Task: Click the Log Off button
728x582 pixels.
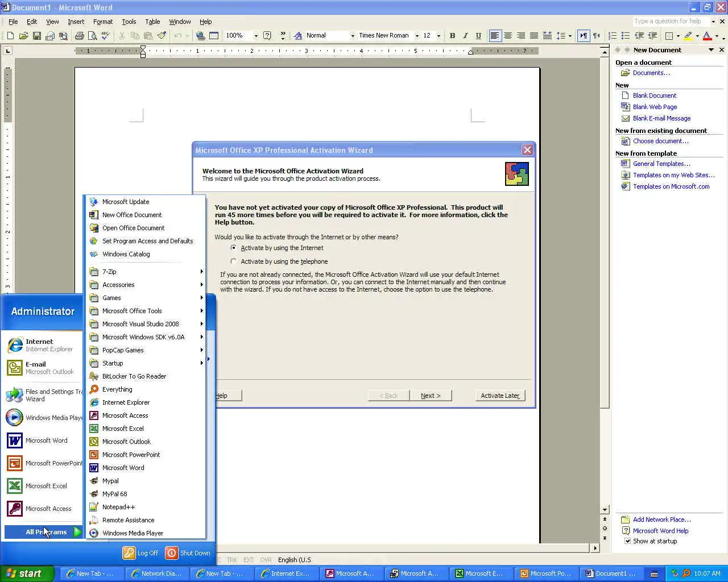Action: (x=140, y=553)
